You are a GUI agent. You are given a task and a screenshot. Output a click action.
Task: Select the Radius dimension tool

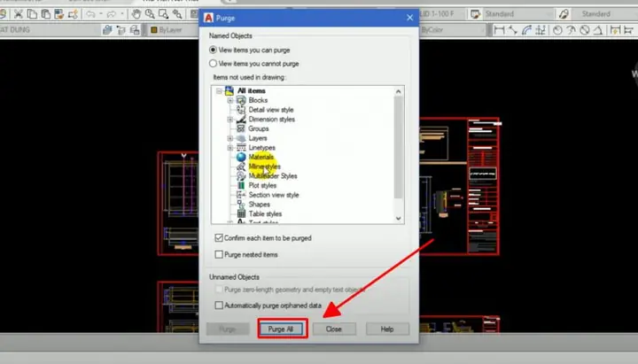[x=558, y=30]
